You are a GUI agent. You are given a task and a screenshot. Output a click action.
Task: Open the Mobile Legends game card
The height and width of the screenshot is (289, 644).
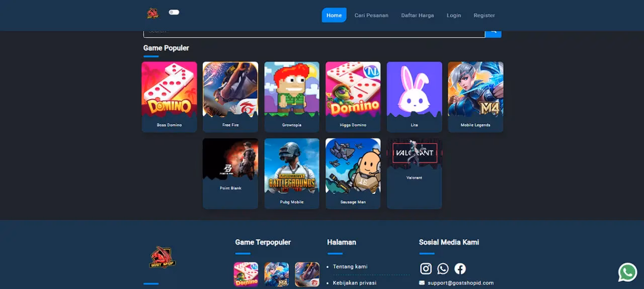(475, 97)
